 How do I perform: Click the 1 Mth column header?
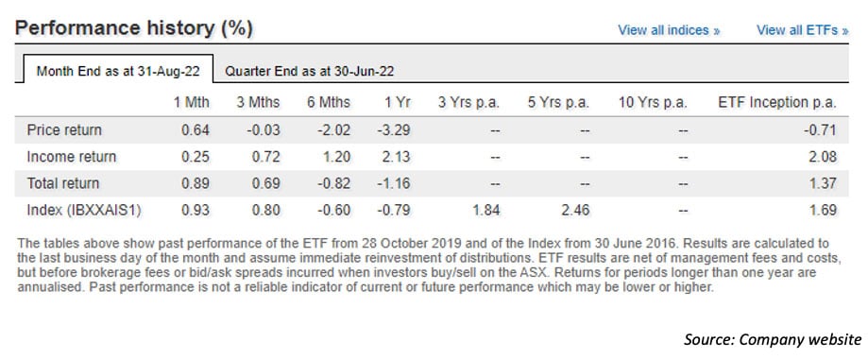[192, 102]
